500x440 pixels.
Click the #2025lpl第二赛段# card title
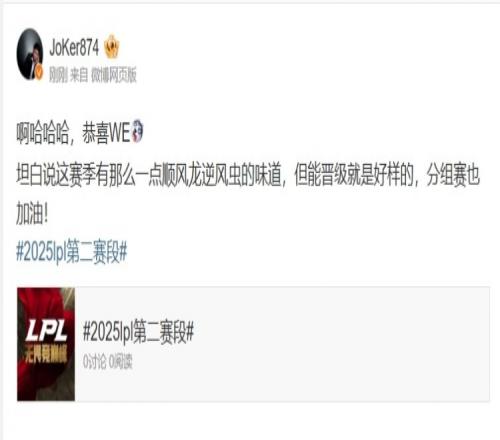click(x=138, y=332)
